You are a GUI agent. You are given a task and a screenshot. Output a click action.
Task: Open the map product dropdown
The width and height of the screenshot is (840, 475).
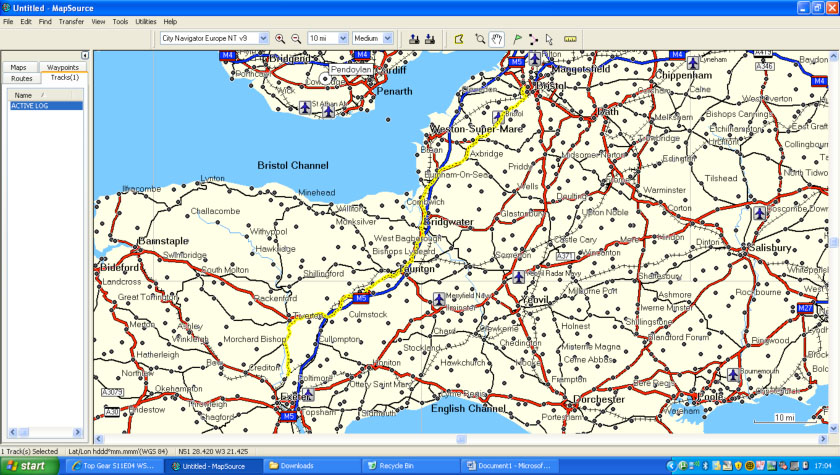(263, 39)
